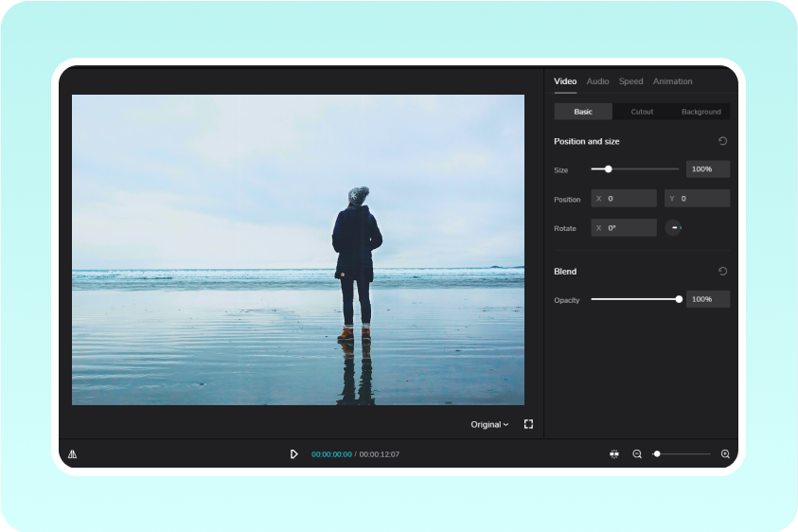Viewport: 798px width, 532px height.
Task: Click the Position Y input field
Action: tap(697, 199)
